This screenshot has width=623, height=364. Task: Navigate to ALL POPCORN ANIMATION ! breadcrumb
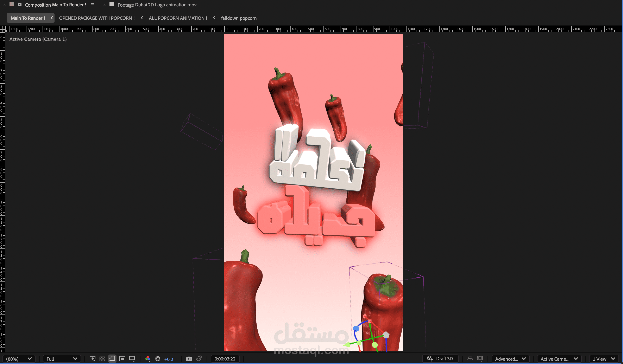click(178, 18)
